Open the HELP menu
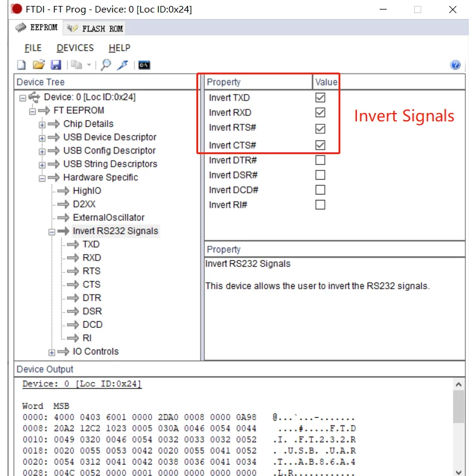Viewport: 476px width, 476px height. click(120, 48)
